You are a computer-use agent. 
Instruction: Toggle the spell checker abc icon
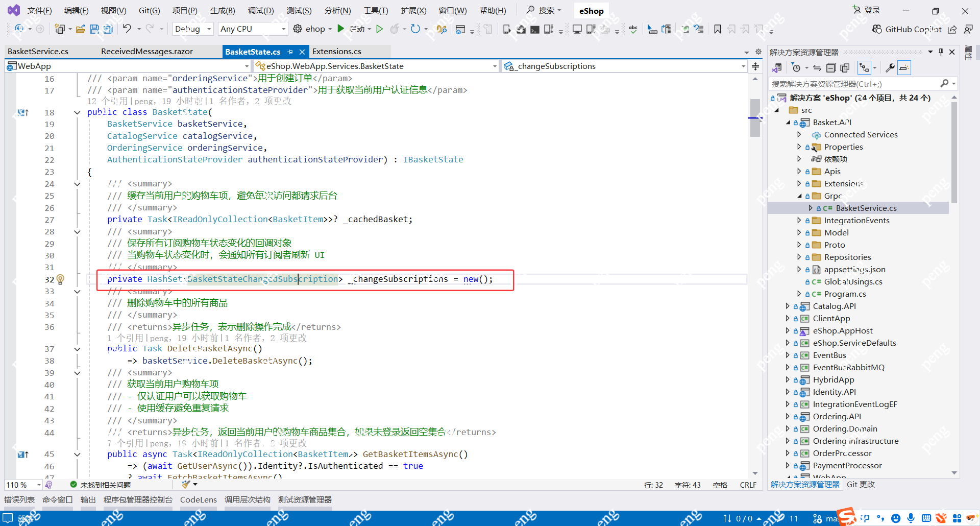tap(633, 29)
